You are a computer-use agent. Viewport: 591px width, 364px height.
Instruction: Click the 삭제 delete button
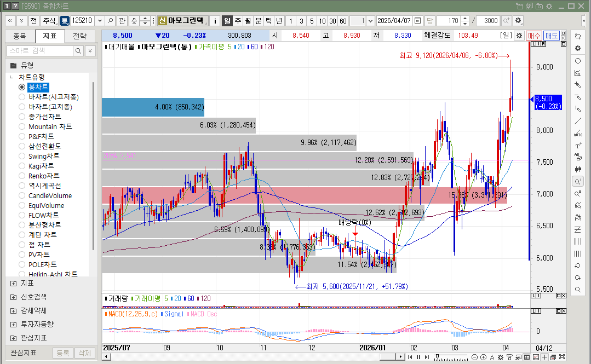pos(85,353)
